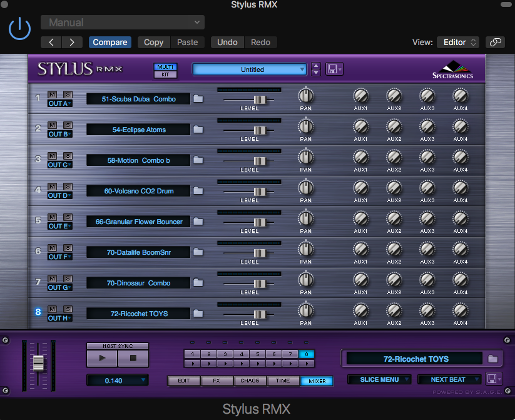Click the AUX4 knob for part 5
The width and height of the screenshot is (515, 420).
(x=461, y=218)
